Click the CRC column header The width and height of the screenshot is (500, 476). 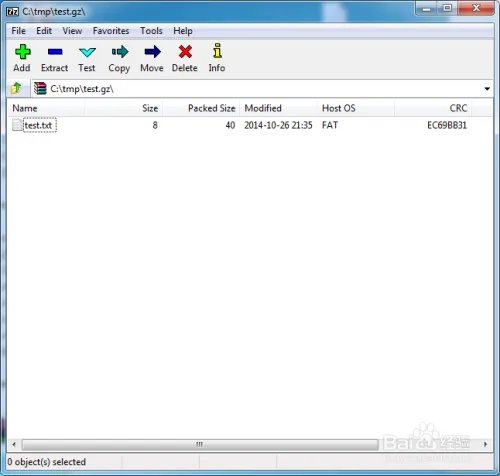433,108
